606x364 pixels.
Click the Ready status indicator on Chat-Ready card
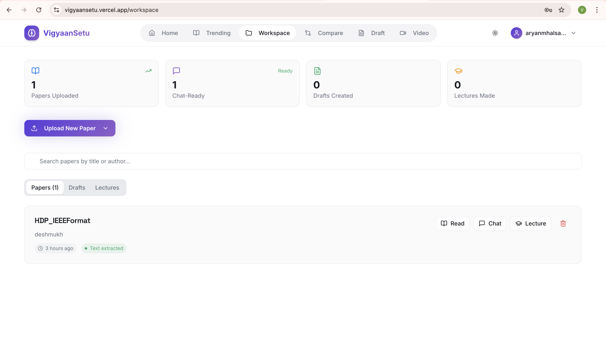285,71
